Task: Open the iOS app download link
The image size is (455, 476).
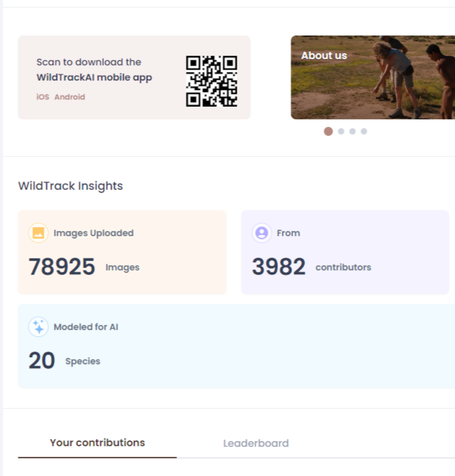Action: 43,97
